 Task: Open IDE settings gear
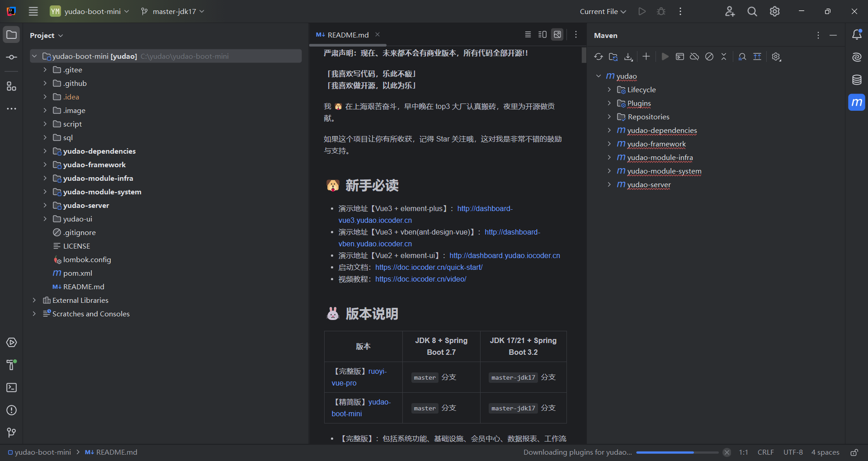click(x=775, y=11)
